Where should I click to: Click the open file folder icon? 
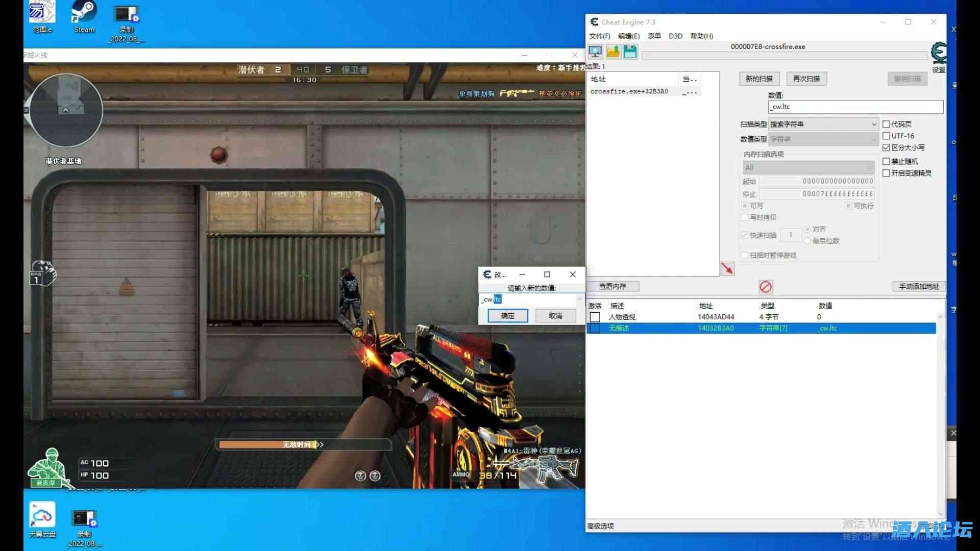point(613,52)
